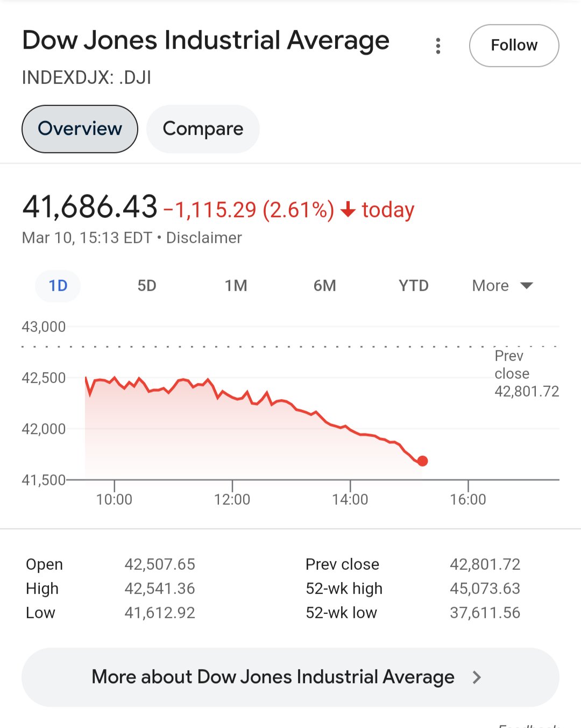The width and height of the screenshot is (581, 728).
Task: Click the 52-wk high value
Action: [485, 589]
